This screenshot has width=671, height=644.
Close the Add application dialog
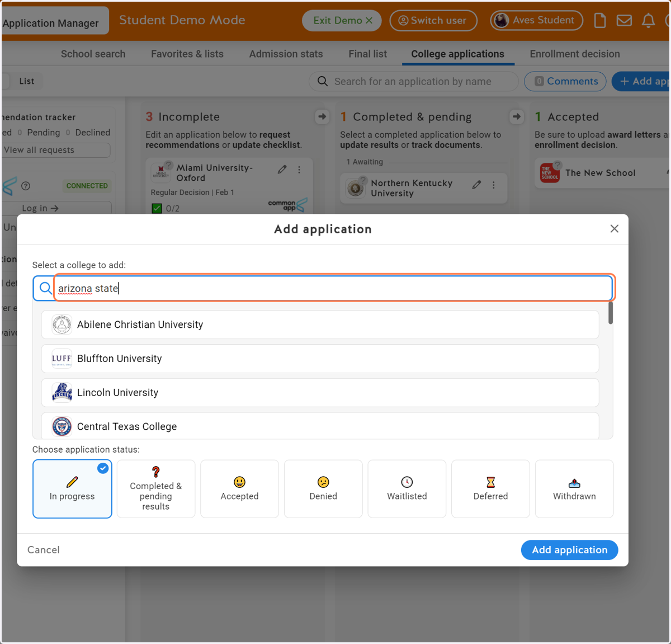tap(614, 229)
